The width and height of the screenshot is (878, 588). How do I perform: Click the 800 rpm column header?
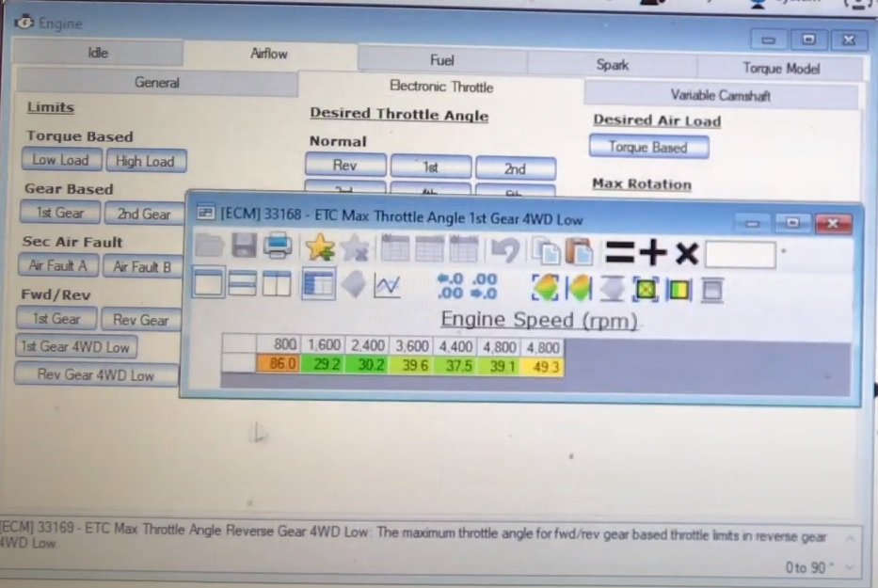pos(279,343)
